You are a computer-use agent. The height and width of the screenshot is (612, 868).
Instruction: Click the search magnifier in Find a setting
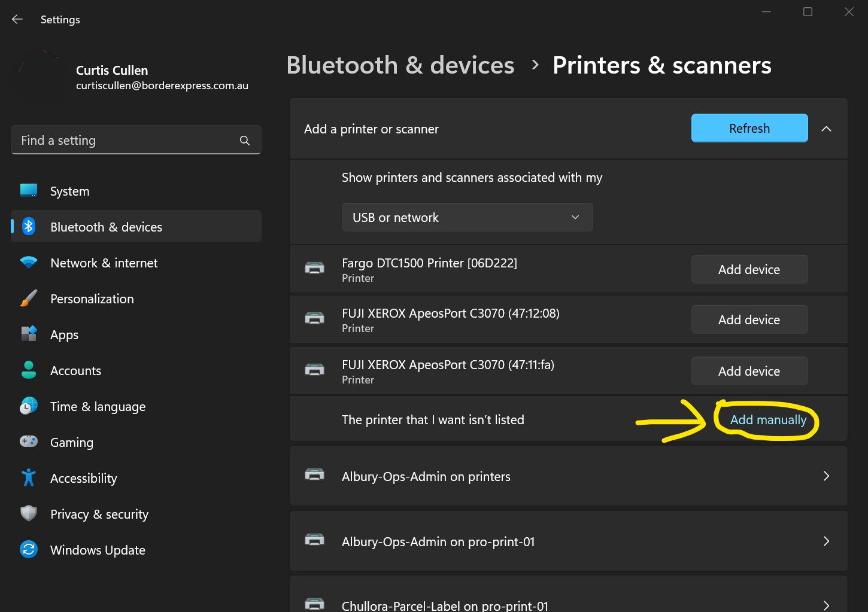(x=245, y=141)
